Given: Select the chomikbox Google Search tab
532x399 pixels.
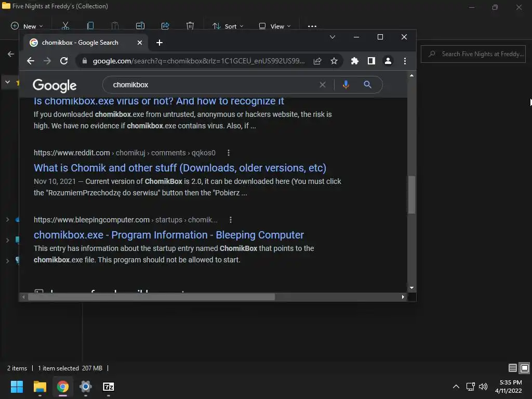Looking at the screenshot, I should (x=80, y=43).
